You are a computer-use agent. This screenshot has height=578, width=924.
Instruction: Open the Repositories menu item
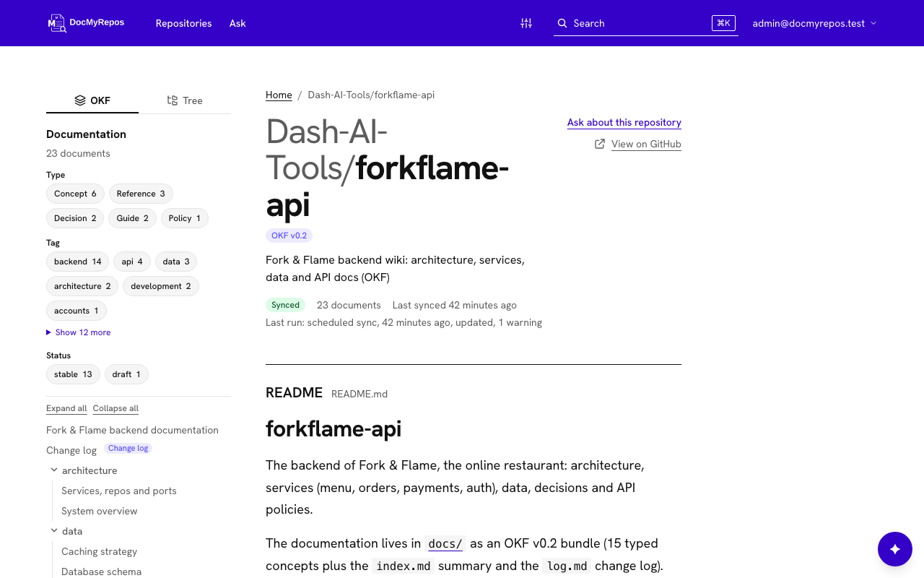184,23
